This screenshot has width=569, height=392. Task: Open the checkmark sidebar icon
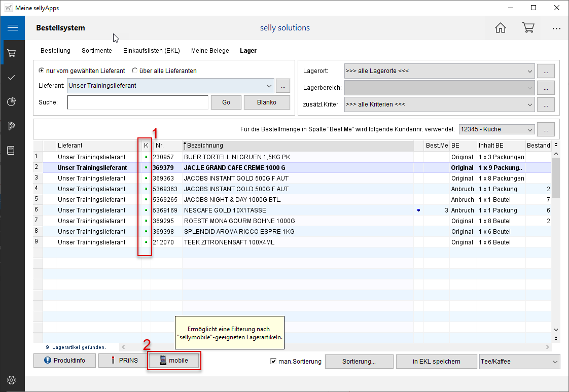12,78
